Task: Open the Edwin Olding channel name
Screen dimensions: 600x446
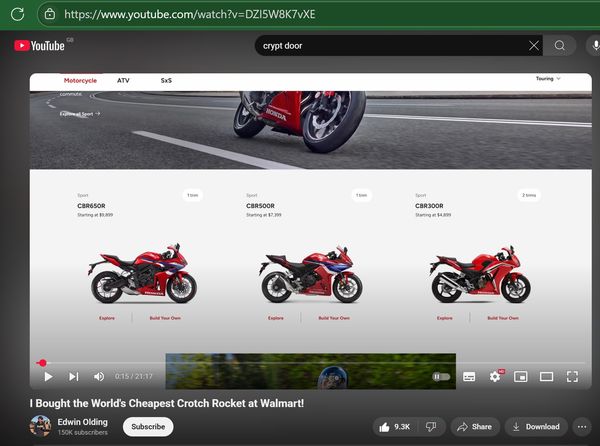Action: [x=83, y=422]
